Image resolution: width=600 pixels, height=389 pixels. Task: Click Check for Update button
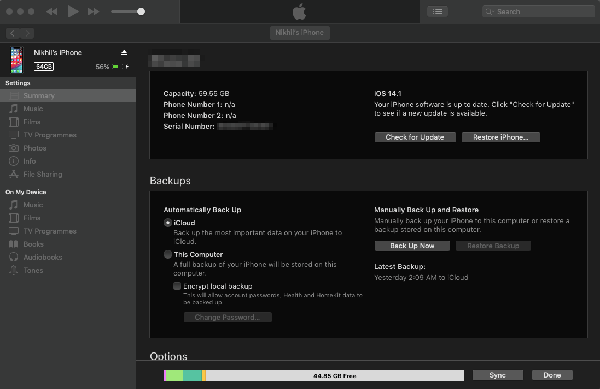415,137
